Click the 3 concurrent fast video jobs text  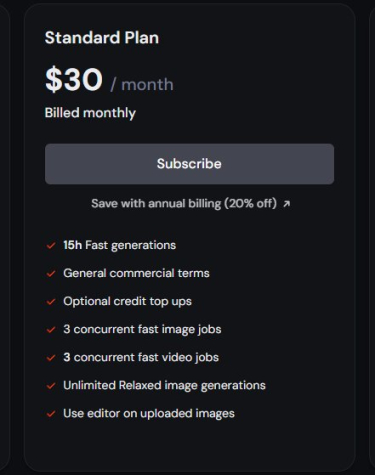pos(141,357)
